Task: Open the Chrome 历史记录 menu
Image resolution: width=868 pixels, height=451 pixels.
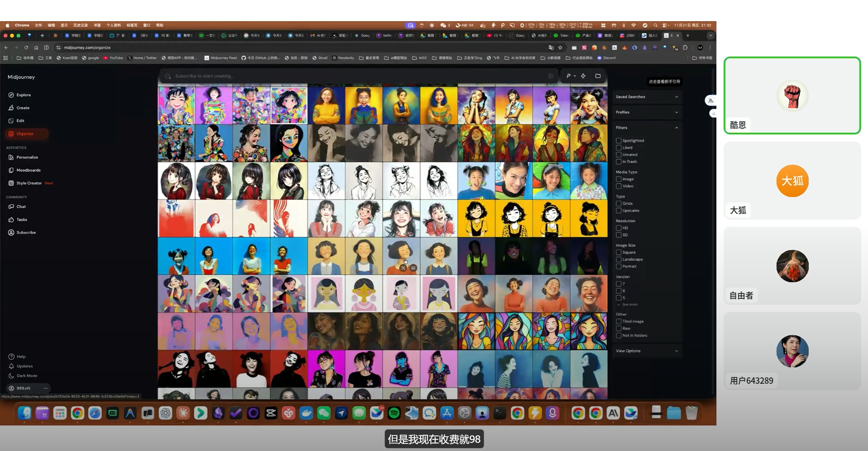Action: 80,25
